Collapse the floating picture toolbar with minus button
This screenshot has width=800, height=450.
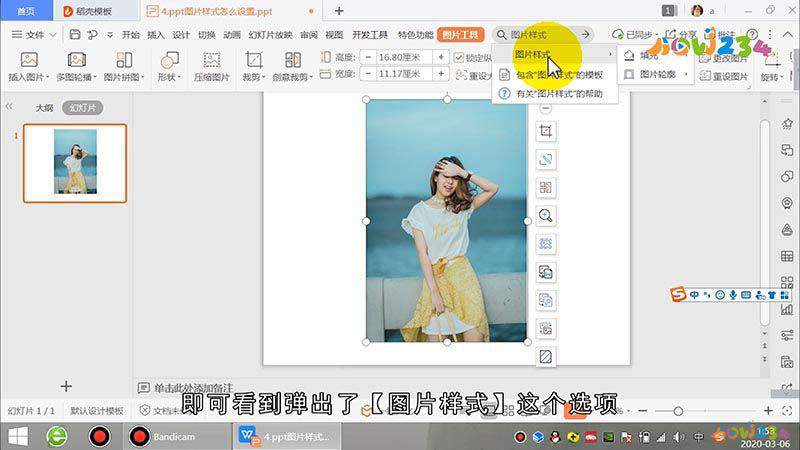[545, 109]
